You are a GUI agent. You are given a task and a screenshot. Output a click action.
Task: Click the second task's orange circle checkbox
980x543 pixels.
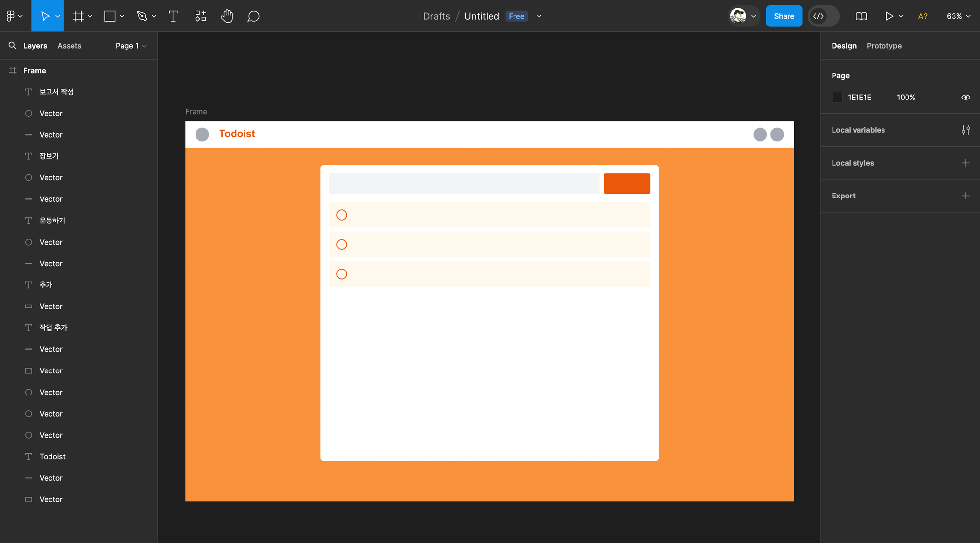coord(342,244)
